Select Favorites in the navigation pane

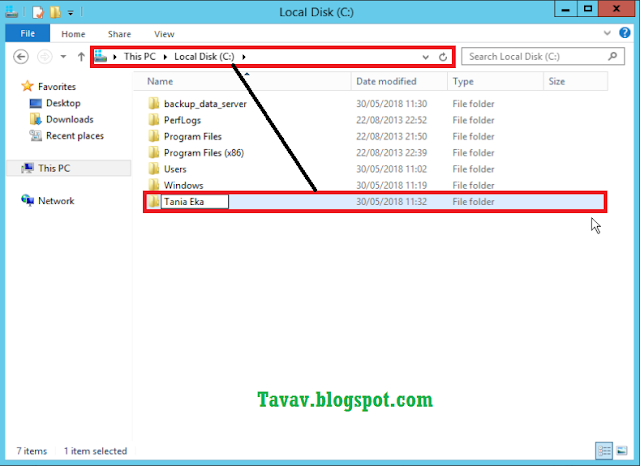pos(57,87)
